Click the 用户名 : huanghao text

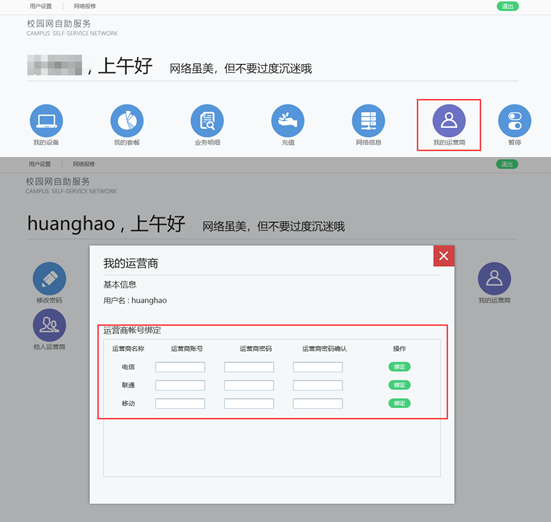[135, 301]
